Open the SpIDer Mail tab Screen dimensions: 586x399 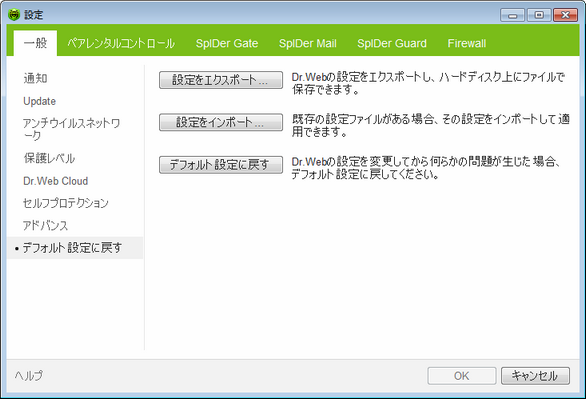[308, 43]
